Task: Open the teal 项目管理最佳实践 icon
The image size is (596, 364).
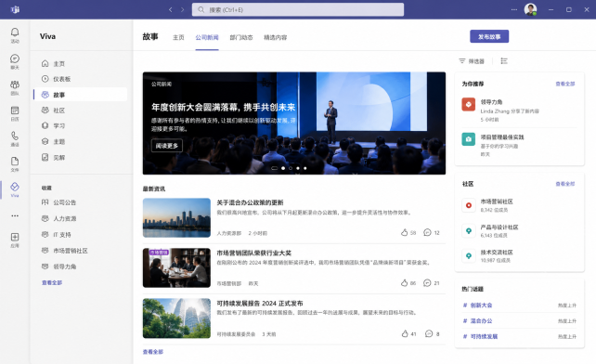Action: click(x=468, y=139)
